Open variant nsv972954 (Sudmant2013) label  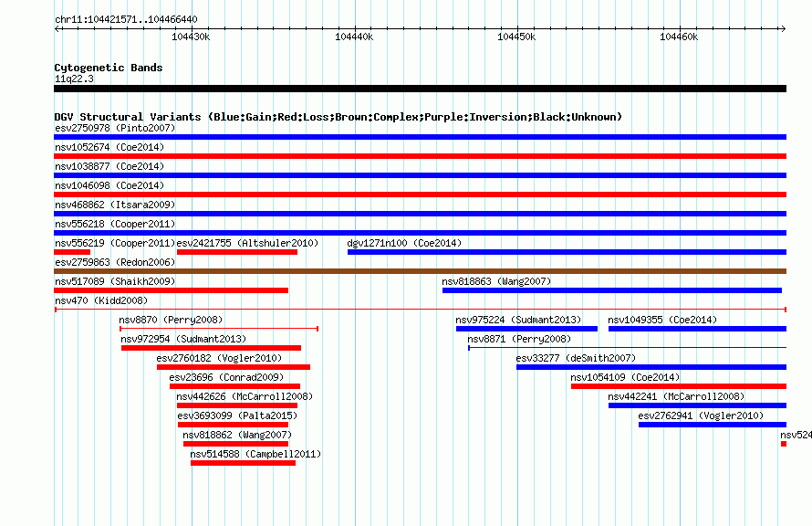pyautogui.click(x=183, y=339)
